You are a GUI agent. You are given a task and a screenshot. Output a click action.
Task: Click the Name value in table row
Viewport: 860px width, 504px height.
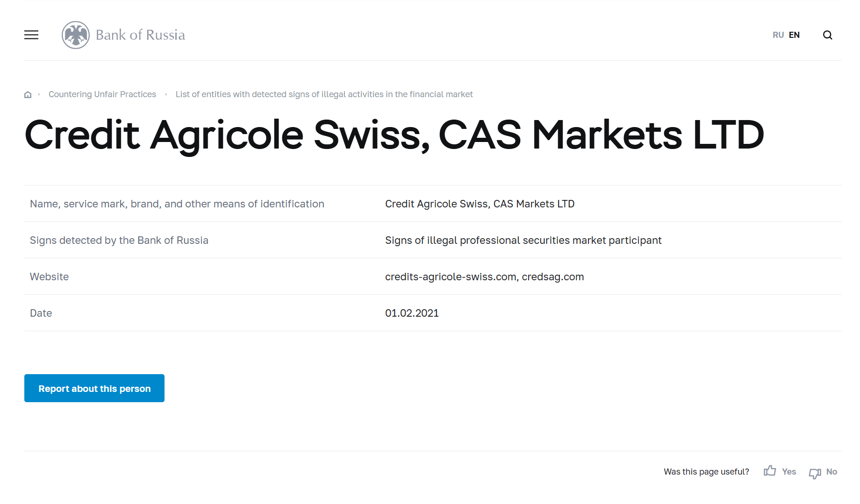[x=480, y=204]
